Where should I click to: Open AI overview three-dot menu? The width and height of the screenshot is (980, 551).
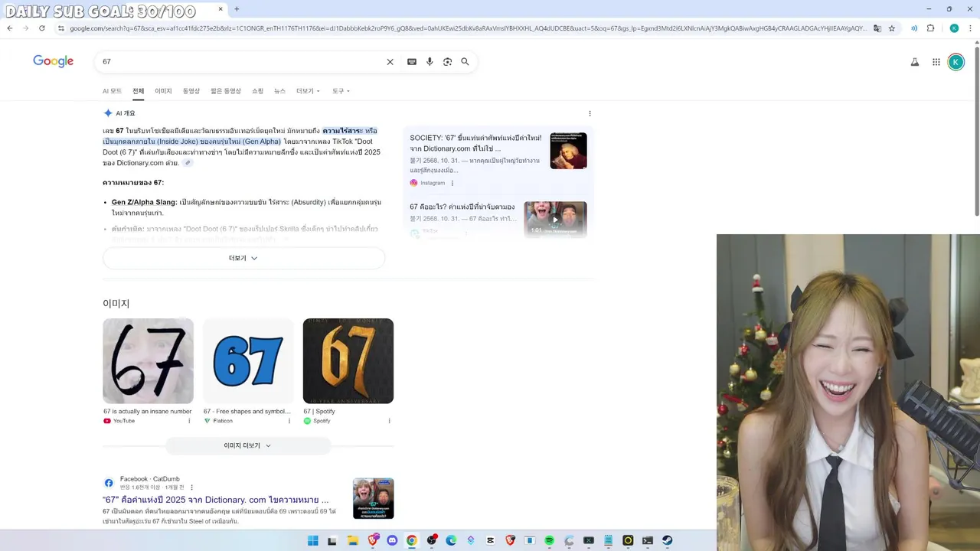coord(590,113)
